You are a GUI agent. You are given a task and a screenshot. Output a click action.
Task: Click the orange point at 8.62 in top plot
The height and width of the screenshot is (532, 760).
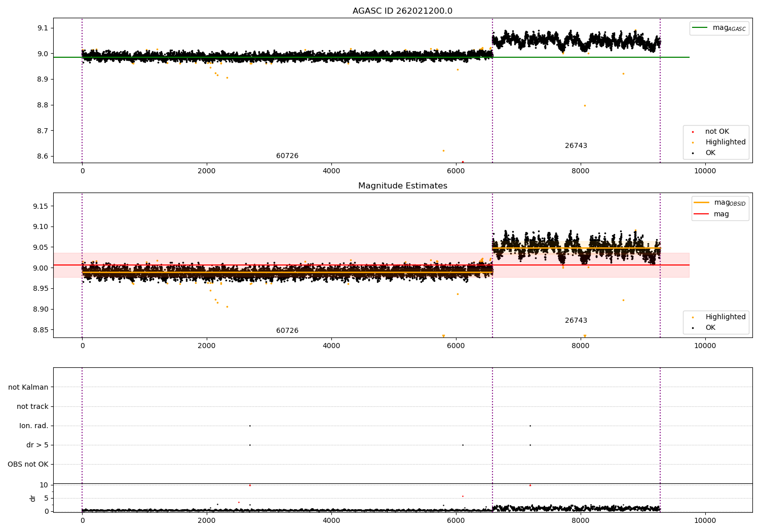(x=443, y=150)
